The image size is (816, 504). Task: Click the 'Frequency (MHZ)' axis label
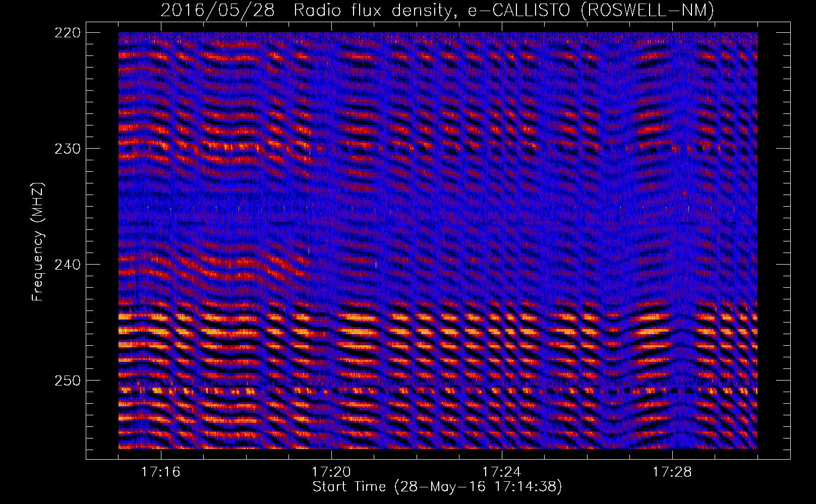point(38,242)
